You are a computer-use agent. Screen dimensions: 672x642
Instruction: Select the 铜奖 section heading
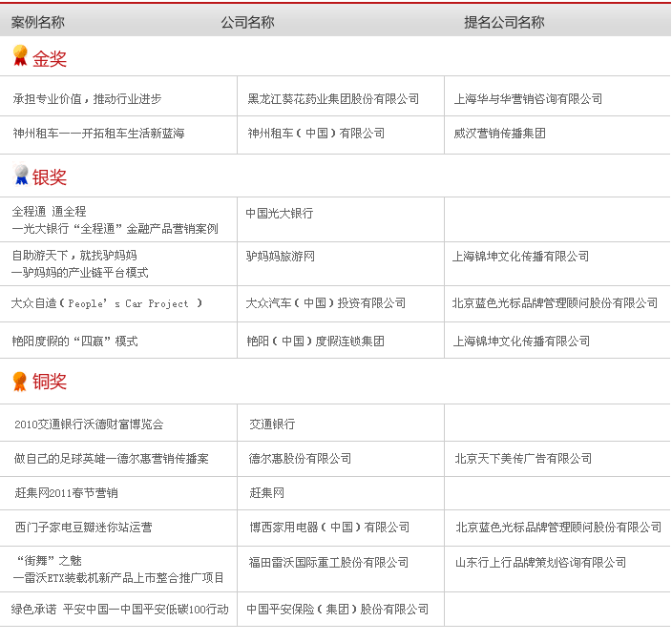pyautogui.click(x=50, y=382)
